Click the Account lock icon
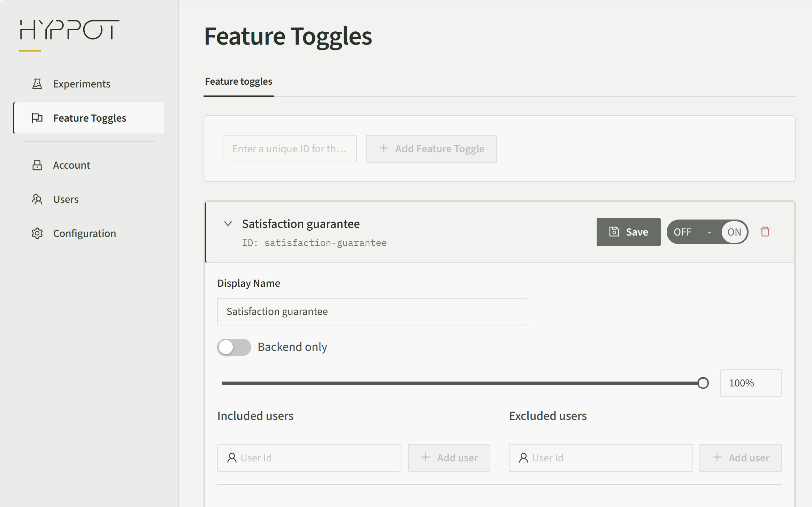The width and height of the screenshot is (812, 507). [37, 165]
